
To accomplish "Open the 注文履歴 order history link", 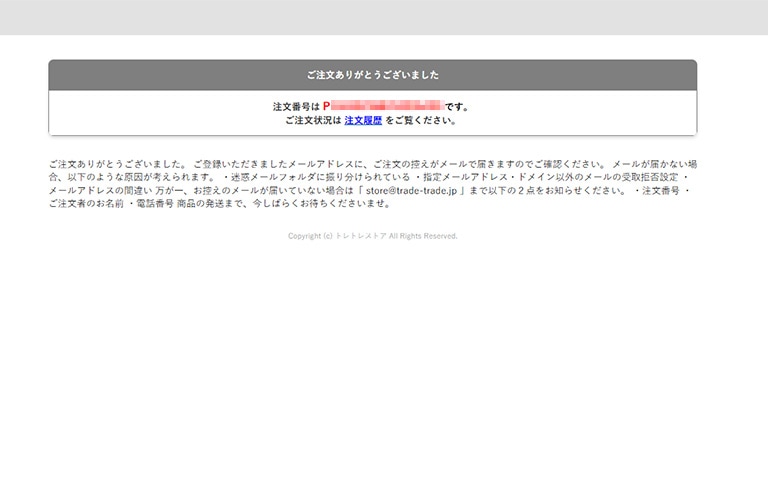I will click(x=363, y=121).
